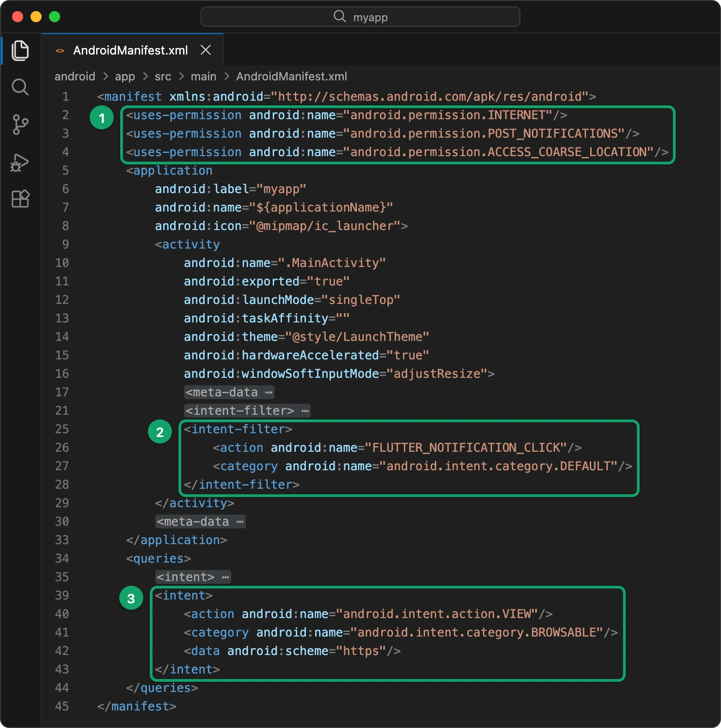Click the intent.action.VIEW value on line 40
721x728 pixels.
[x=437, y=614]
